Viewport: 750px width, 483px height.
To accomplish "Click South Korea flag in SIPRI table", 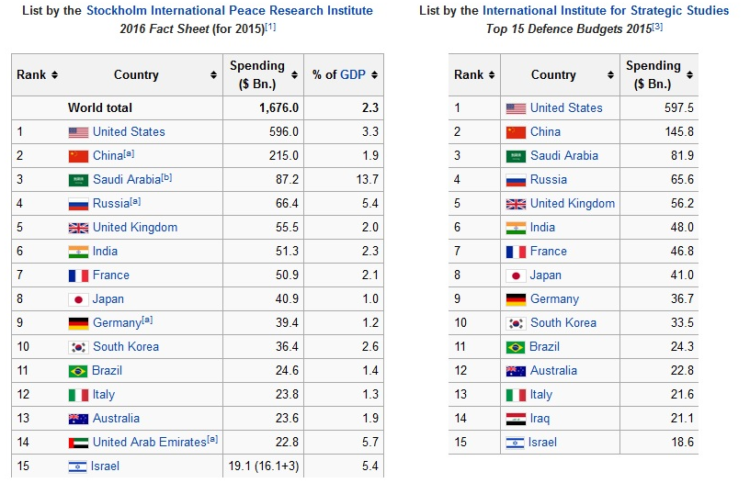I will click(x=78, y=348).
